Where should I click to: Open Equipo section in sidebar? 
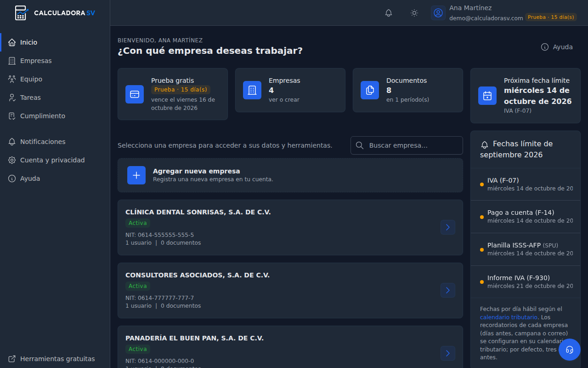pos(55,79)
